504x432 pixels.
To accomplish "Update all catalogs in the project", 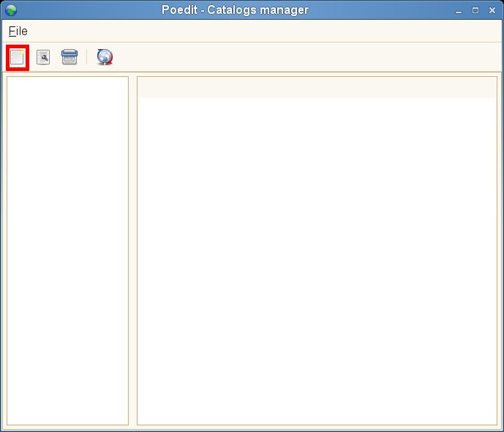I will point(105,57).
